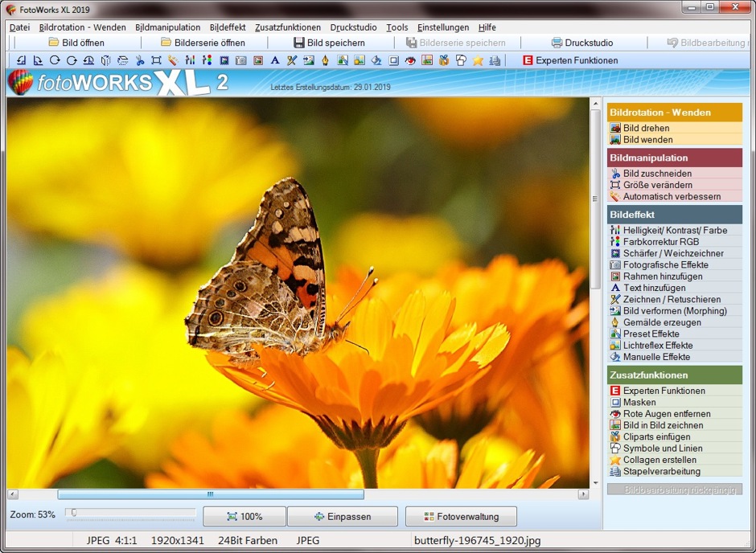Select Bild drehen in the side panel
The width and height of the screenshot is (756, 553).
646,128
